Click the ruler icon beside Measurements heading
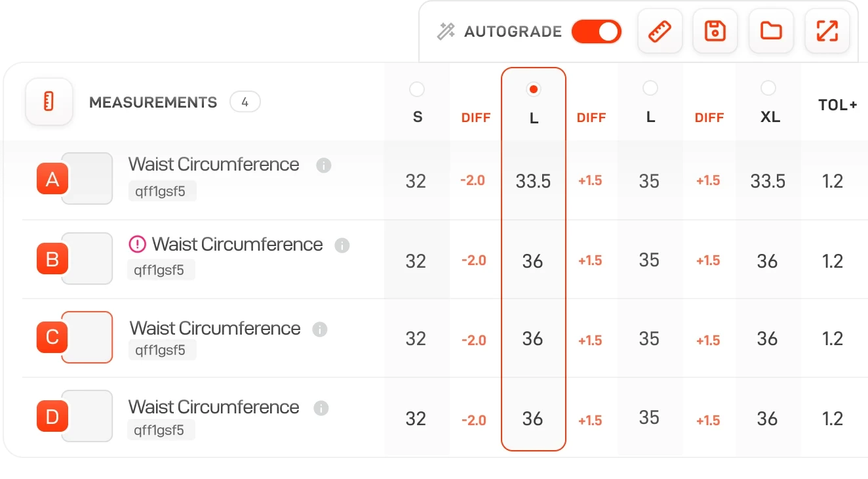Image resolution: width=868 pixels, height=479 pixels. (49, 102)
